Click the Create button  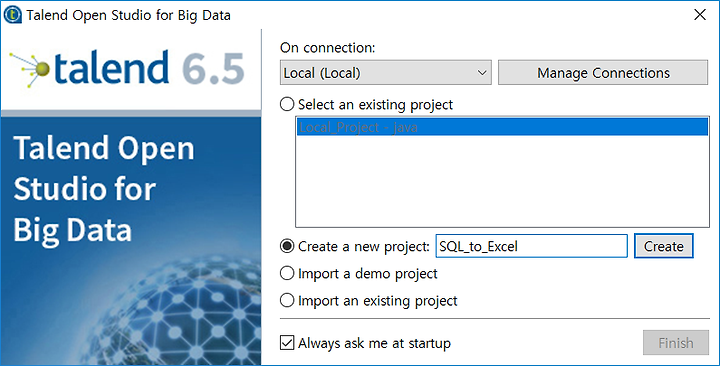pos(664,246)
